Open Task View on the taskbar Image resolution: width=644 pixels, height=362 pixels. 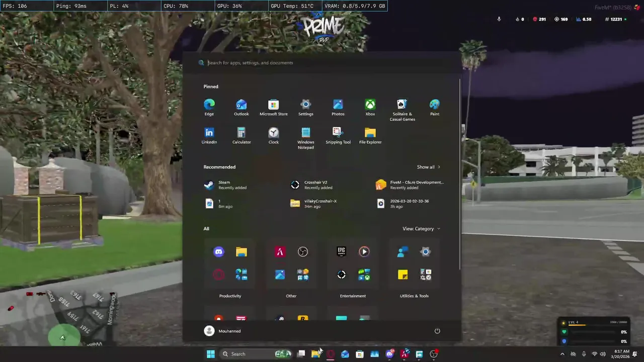(301, 354)
